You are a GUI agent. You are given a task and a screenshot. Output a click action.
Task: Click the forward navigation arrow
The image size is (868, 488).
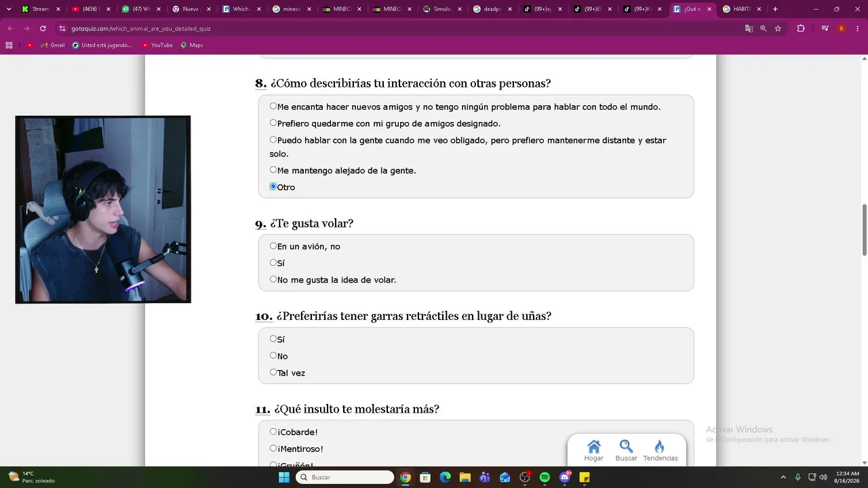(x=26, y=28)
